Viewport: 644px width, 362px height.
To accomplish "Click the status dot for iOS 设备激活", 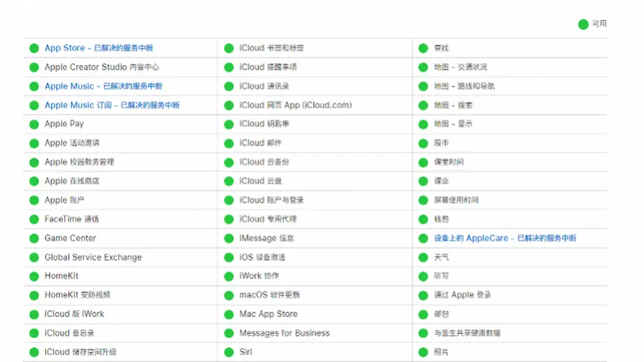I will tap(229, 257).
